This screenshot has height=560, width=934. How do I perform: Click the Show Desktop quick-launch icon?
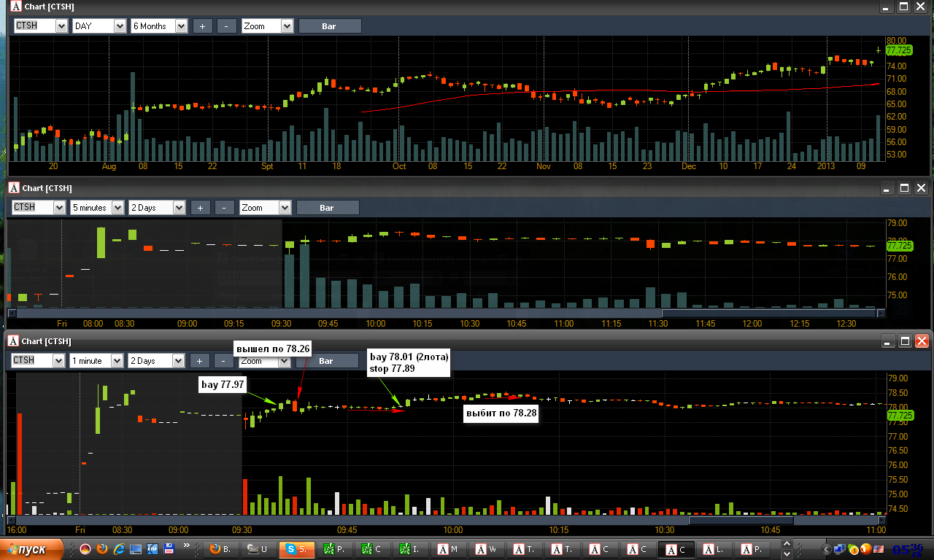coord(136,549)
